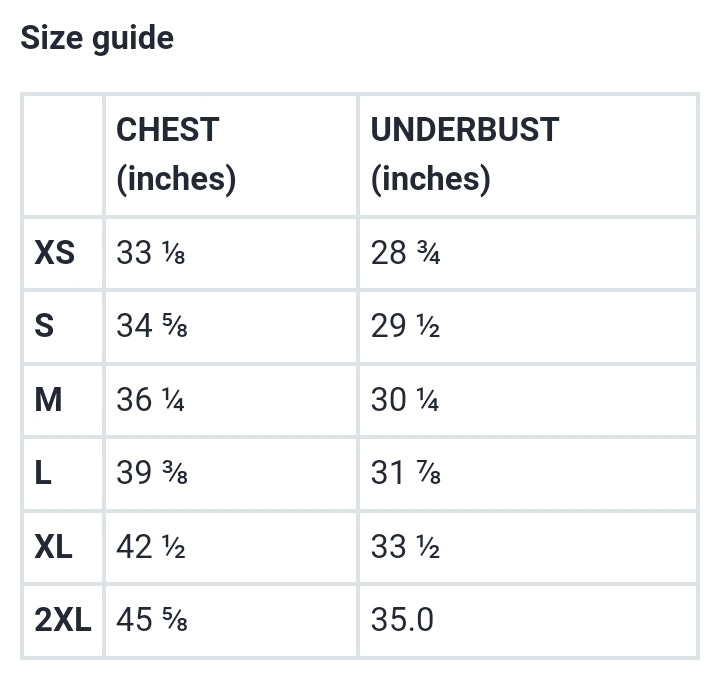
Task: Select the UNDERBUST (inches) column header
Action: click(465, 155)
